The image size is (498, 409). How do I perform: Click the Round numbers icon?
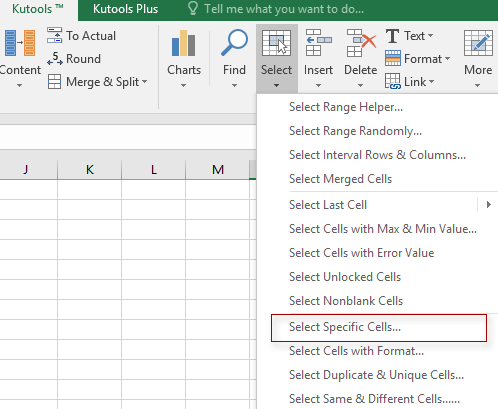click(x=55, y=59)
